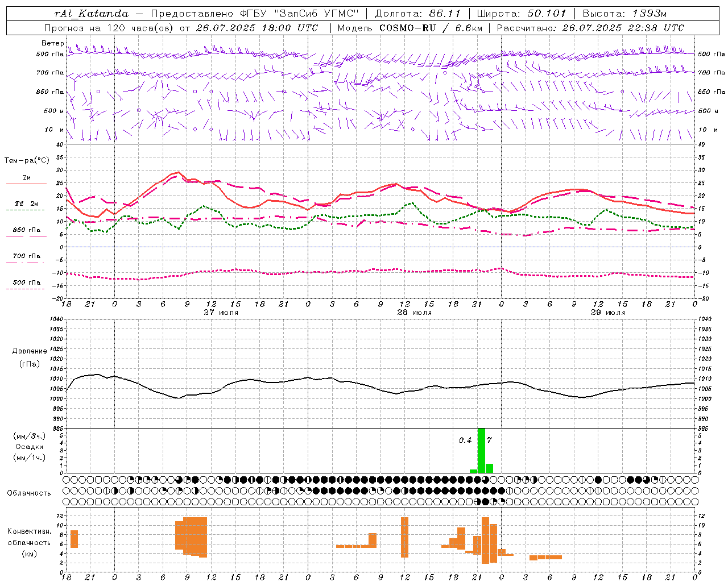Click the longitude value Долгота: 86.11
The width and height of the screenshot is (728, 582).
click(417, 14)
